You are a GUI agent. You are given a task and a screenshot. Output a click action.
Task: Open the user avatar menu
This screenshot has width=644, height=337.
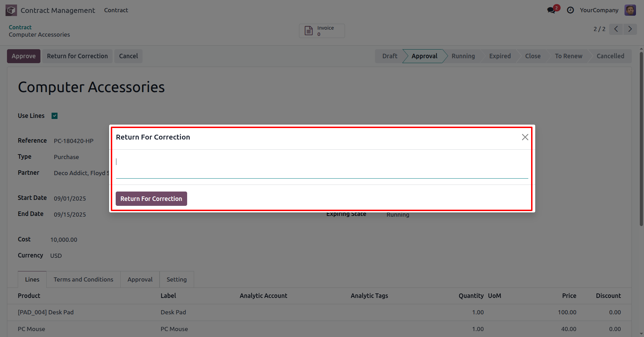pyautogui.click(x=630, y=10)
